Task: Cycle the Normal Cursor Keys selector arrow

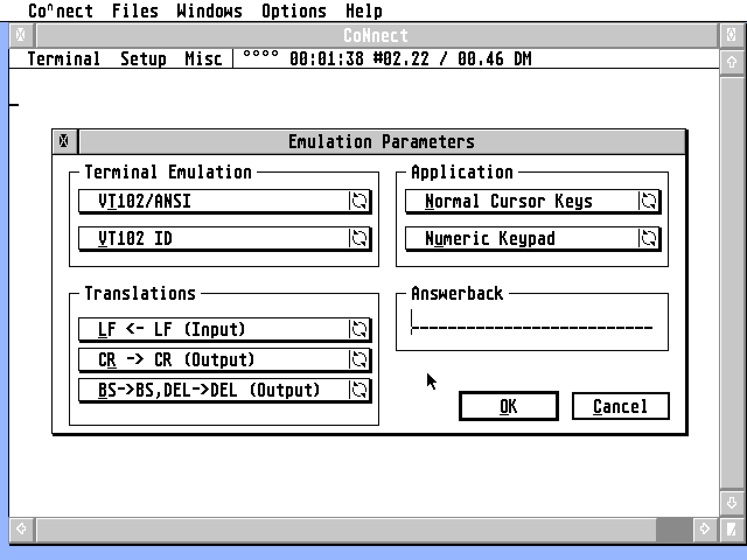Action: (649, 201)
